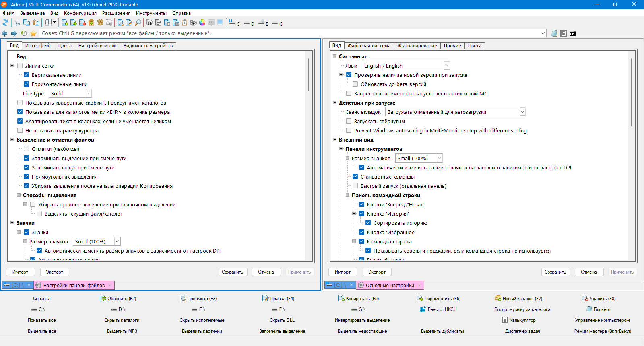This screenshot has height=346, width=644.
Task: Close the Основные настройки tab
Action: [419, 285]
